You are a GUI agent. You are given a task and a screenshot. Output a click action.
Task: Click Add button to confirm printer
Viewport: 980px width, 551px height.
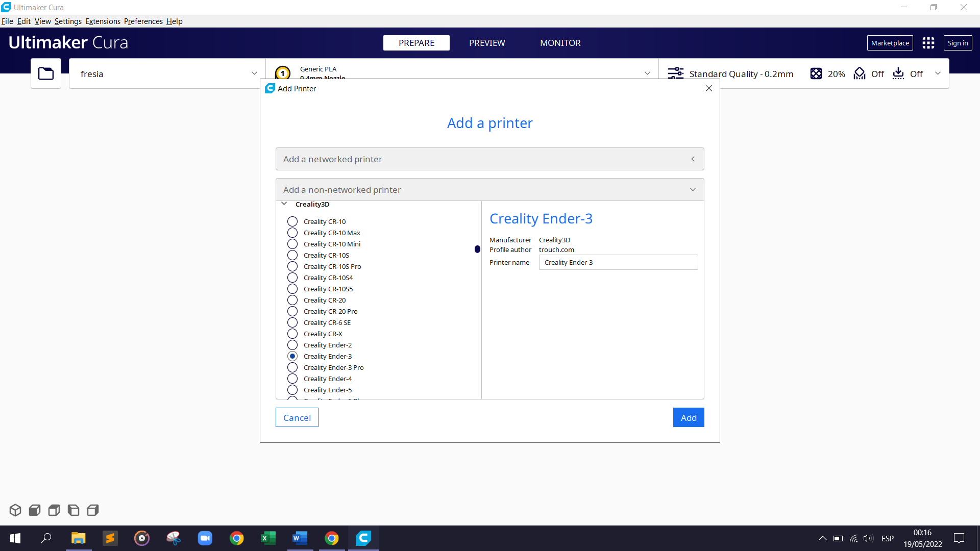(x=688, y=417)
